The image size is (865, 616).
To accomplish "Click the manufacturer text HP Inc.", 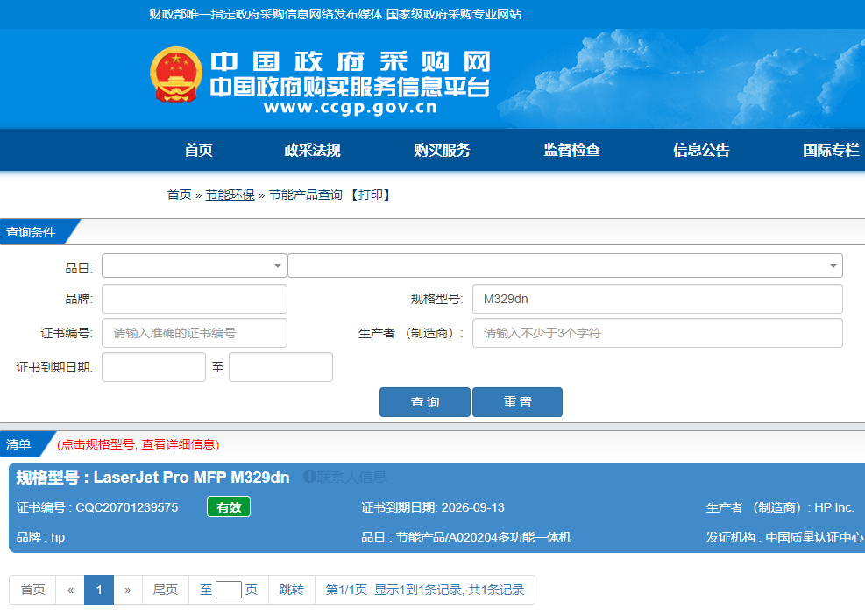I will (x=834, y=507).
